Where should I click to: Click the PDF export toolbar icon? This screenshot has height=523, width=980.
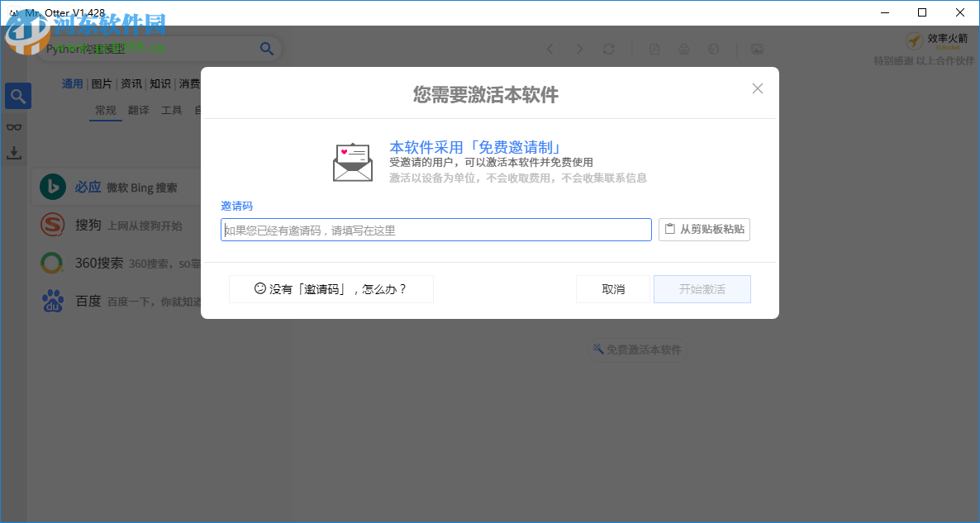[x=654, y=50]
